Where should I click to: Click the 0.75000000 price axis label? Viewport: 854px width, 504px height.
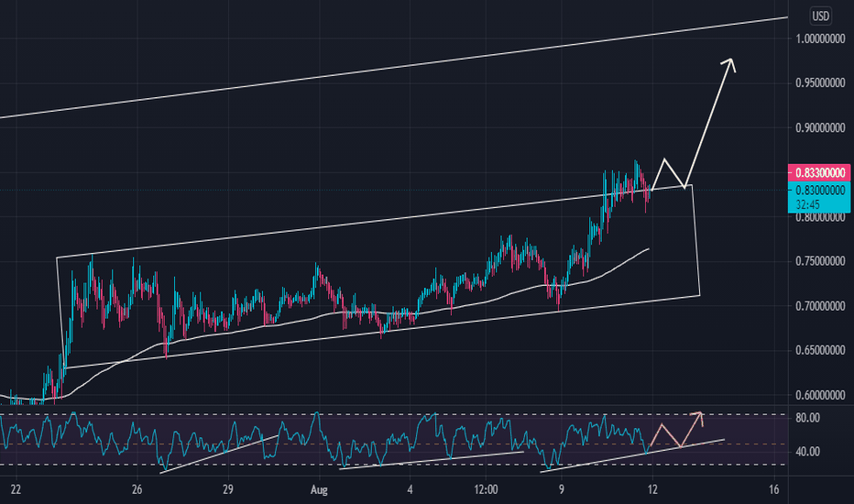(x=820, y=261)
